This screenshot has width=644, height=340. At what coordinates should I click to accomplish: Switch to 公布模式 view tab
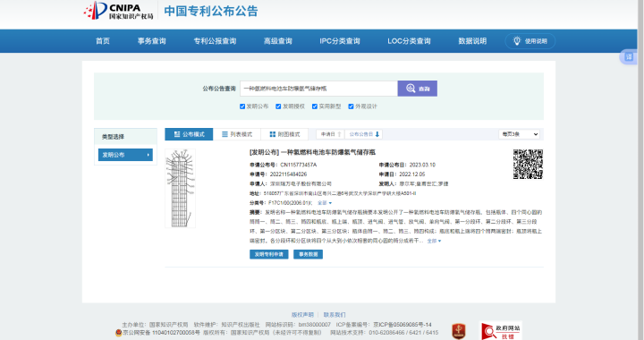[x=189, y=134]
